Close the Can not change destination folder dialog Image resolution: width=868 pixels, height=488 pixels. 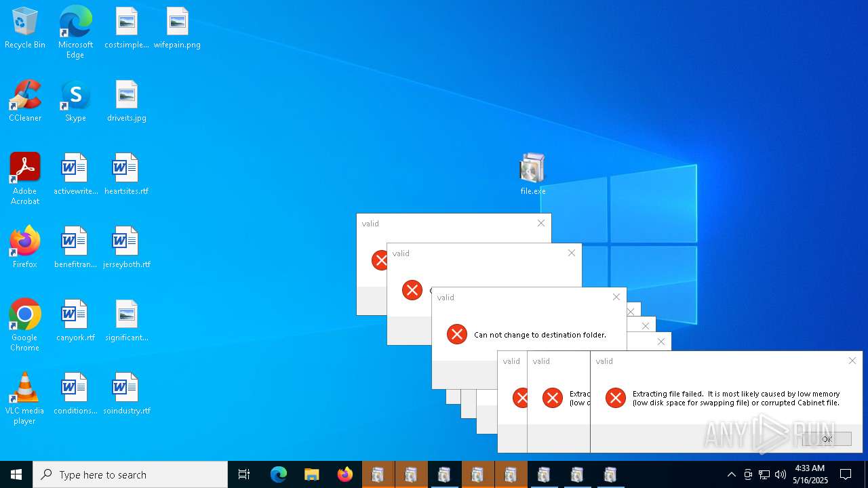coord(616,297)
